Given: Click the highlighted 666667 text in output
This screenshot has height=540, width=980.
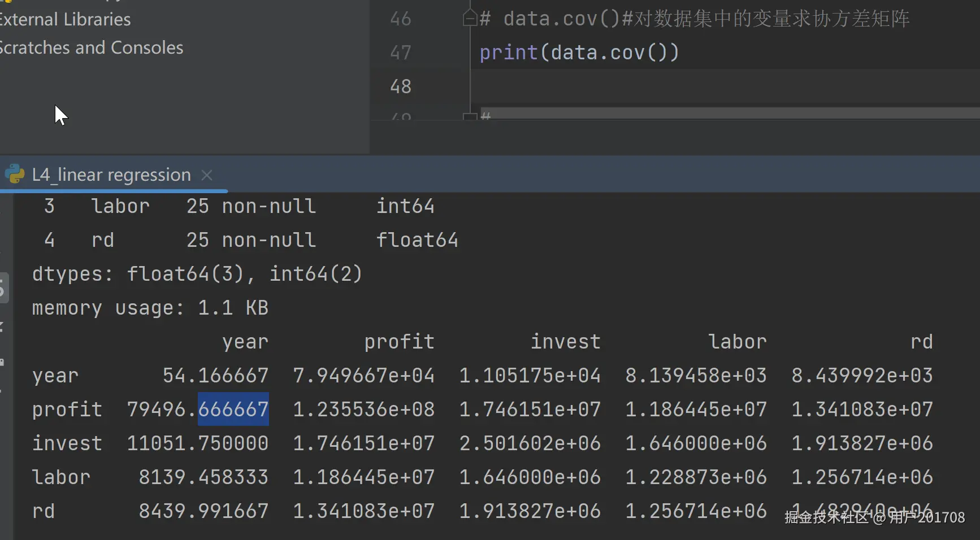Looking at the screenshot, I should (233, 409).
